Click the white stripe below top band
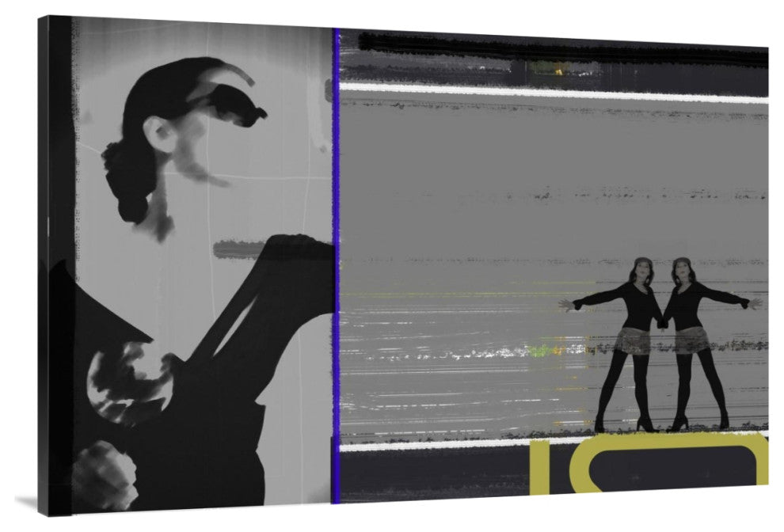784x532 pixels. 554,92
